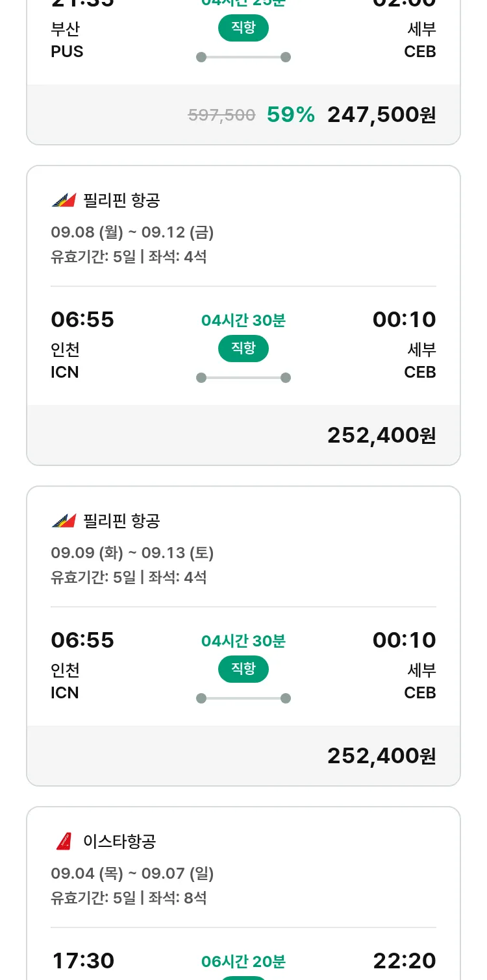Click 17:30 departure time on Eastar flight
487x980 pixels.
pos(82,961)
